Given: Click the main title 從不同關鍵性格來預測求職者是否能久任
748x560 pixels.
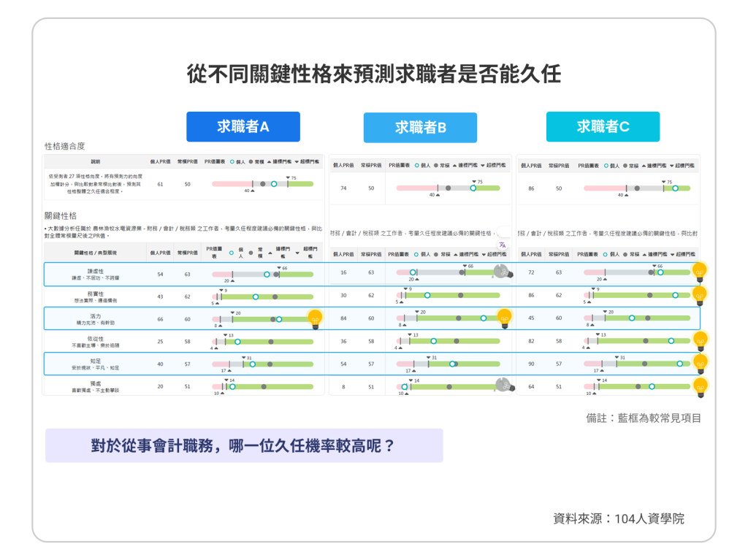Looking at the screenshot, I should click(373, 74).
